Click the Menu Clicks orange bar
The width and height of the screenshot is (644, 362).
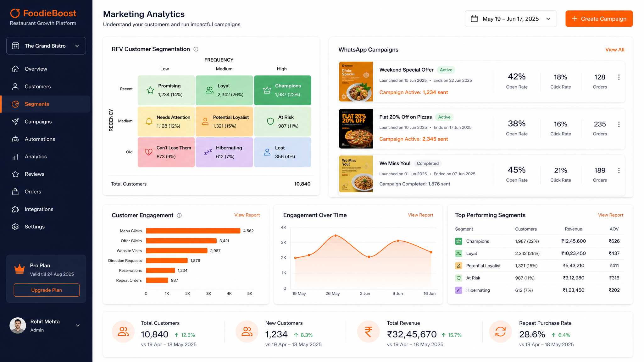point(193,231)
